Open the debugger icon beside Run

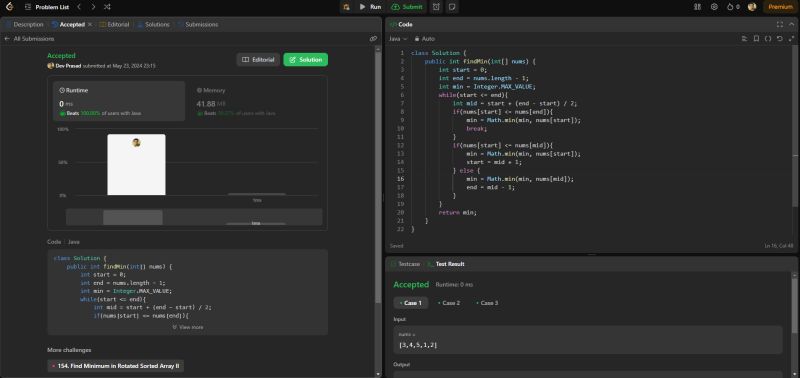coord(346,7)
